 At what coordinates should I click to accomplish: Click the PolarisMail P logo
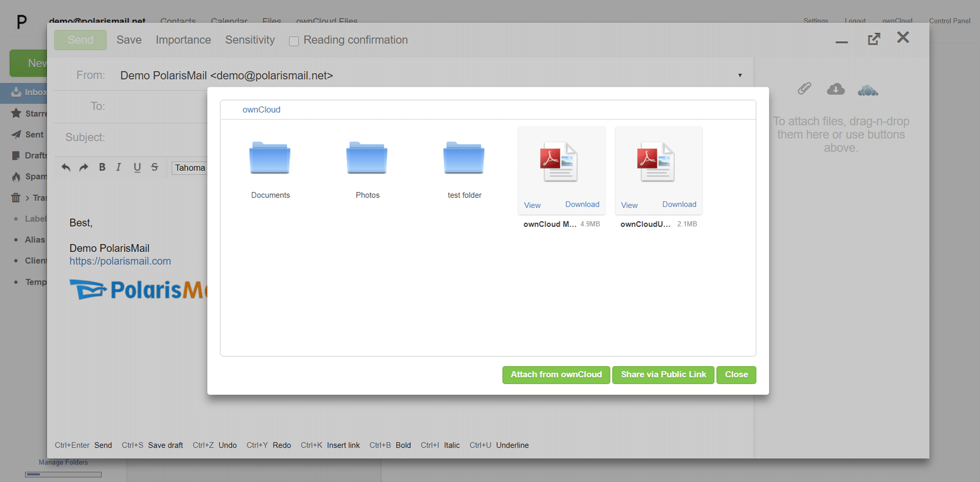(x=21, y=21)
